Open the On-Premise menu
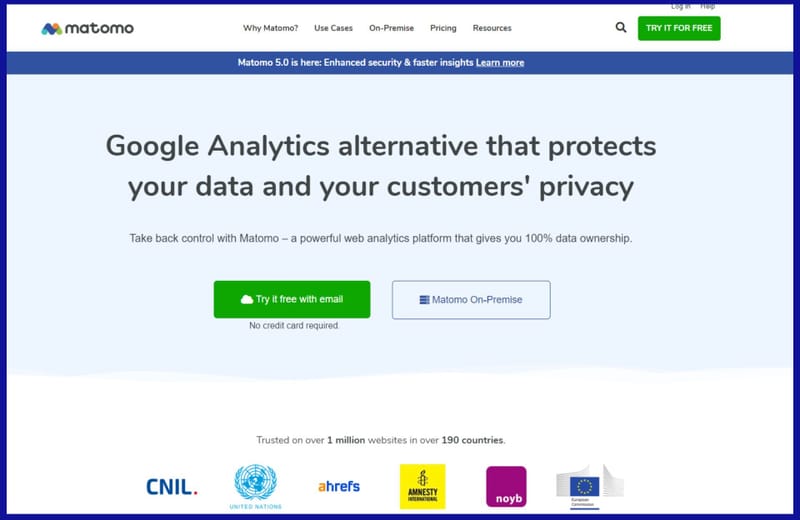The height and width of the screenshot is (520, 800). click(x=391, y=28)
